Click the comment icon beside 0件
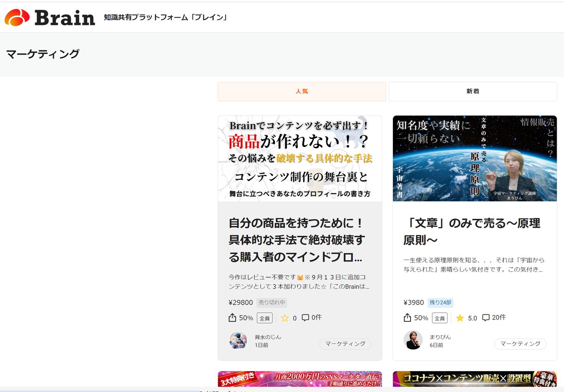This screenshot has width=564, height=392. [306, 318]
